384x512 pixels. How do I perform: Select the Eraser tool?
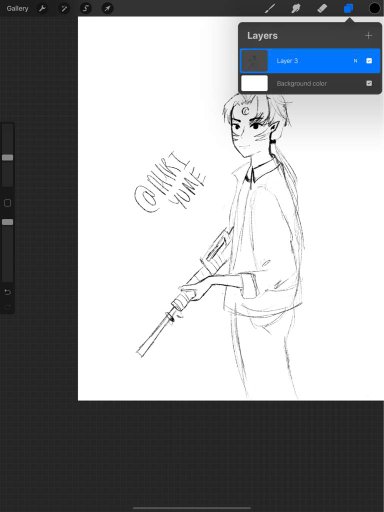pos(322,8)
